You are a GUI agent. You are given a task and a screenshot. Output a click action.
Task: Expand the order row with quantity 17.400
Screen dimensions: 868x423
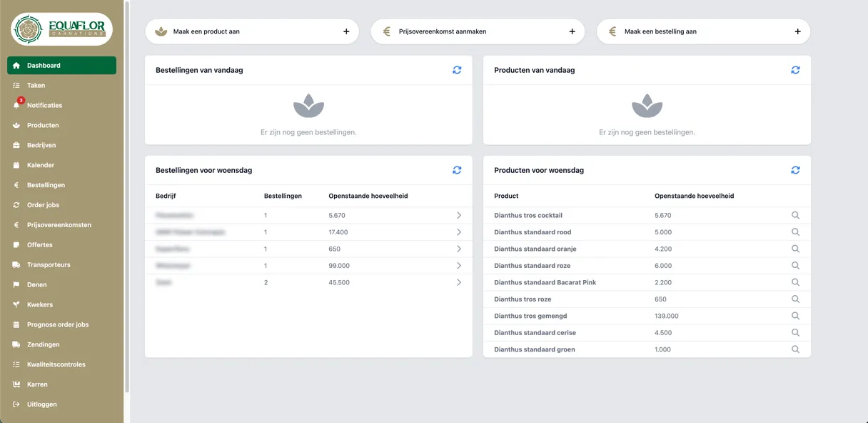[x=459, y=232]
